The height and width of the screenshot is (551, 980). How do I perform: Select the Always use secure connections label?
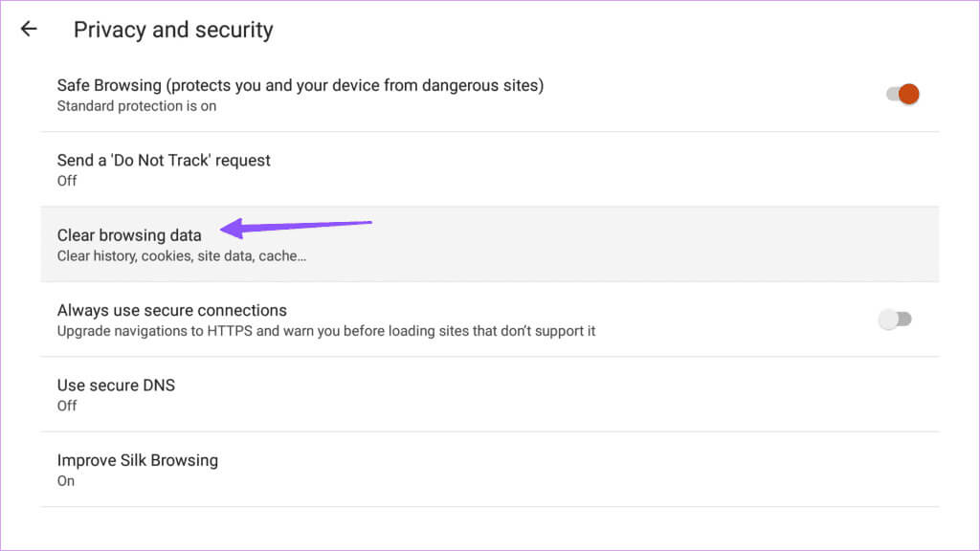coord(172,311)
